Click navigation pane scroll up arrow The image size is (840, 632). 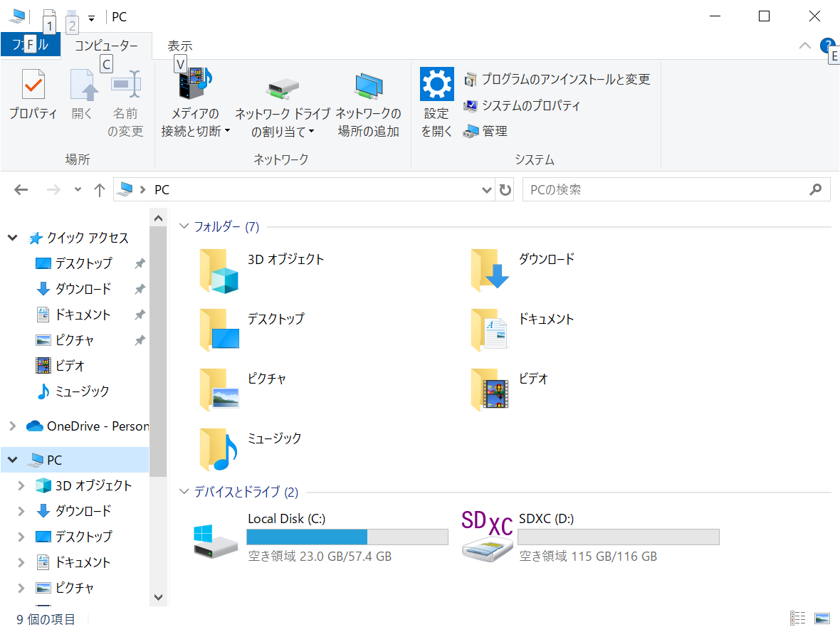[158, 218]
